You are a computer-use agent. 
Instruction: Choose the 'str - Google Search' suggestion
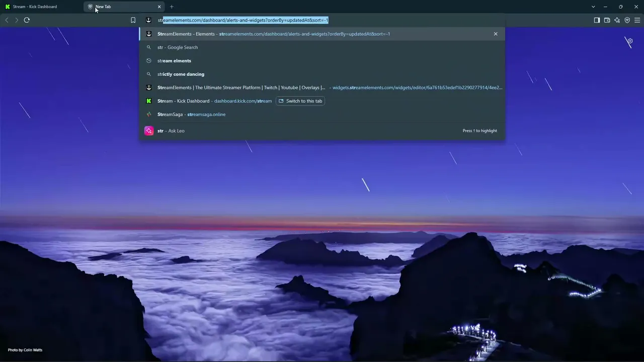point(322,47)
